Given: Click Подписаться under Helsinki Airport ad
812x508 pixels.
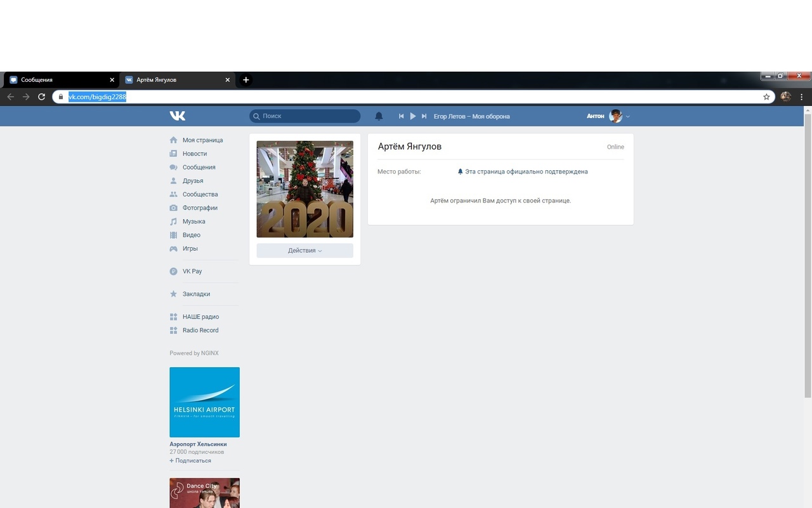Looking at the screenshot, I should click(x=192, y=461).
